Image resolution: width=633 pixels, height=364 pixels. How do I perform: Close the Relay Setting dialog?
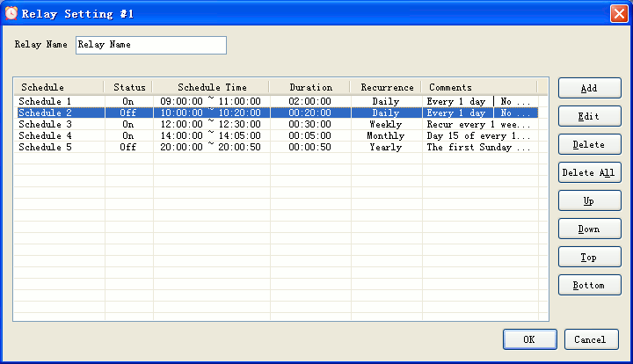(619, 13)
